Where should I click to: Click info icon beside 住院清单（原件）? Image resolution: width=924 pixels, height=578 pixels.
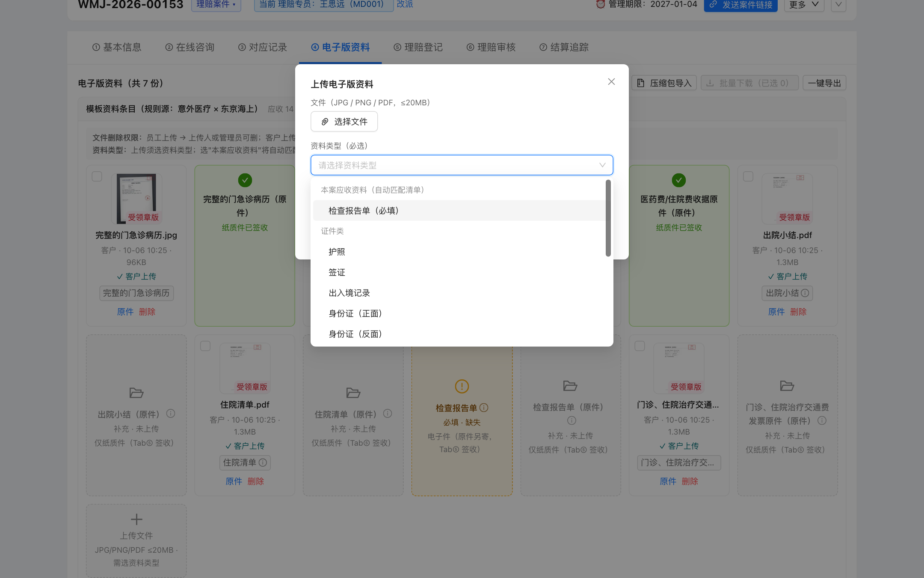click(x=388, y=414)
